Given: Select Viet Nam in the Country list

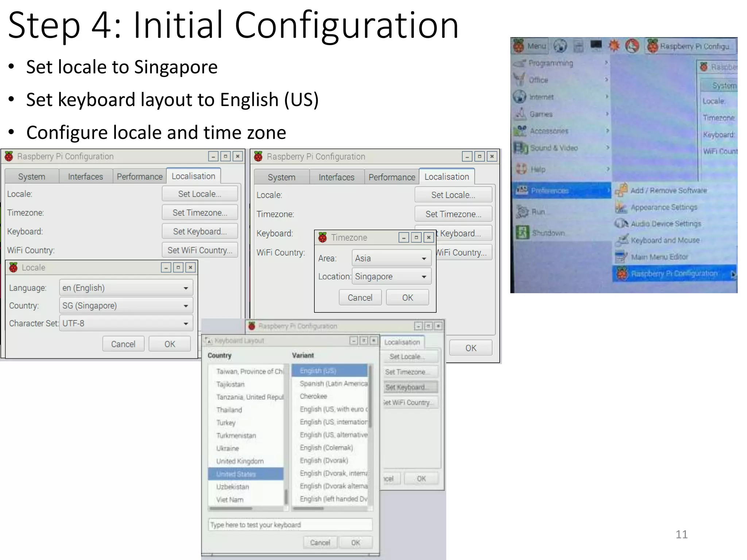Looking at the screenshot, I should [245, 499].
